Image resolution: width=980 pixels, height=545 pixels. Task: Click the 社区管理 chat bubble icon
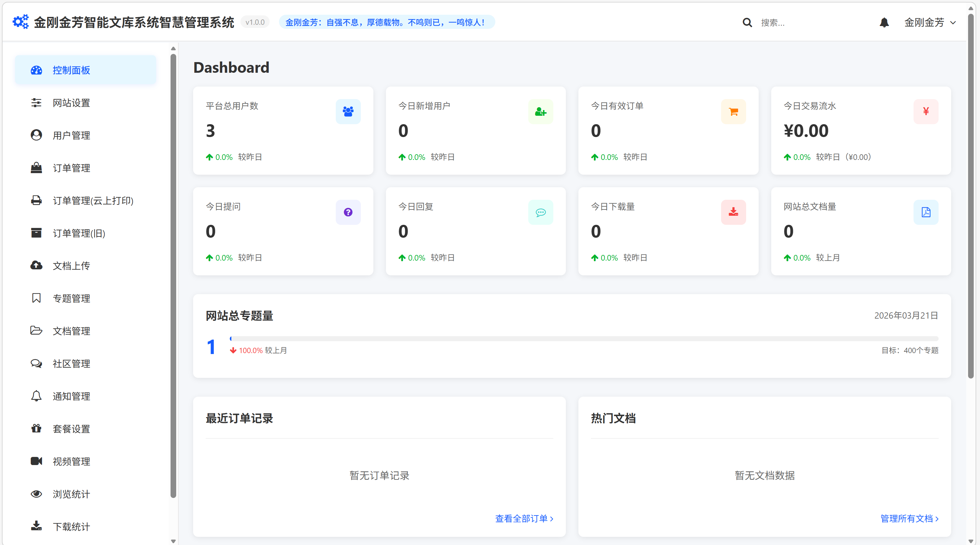36,363
